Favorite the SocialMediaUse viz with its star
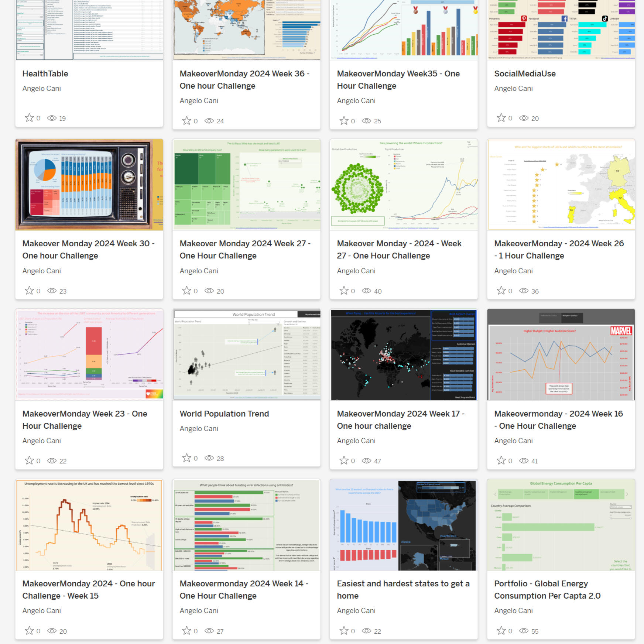 click(501, 118)
